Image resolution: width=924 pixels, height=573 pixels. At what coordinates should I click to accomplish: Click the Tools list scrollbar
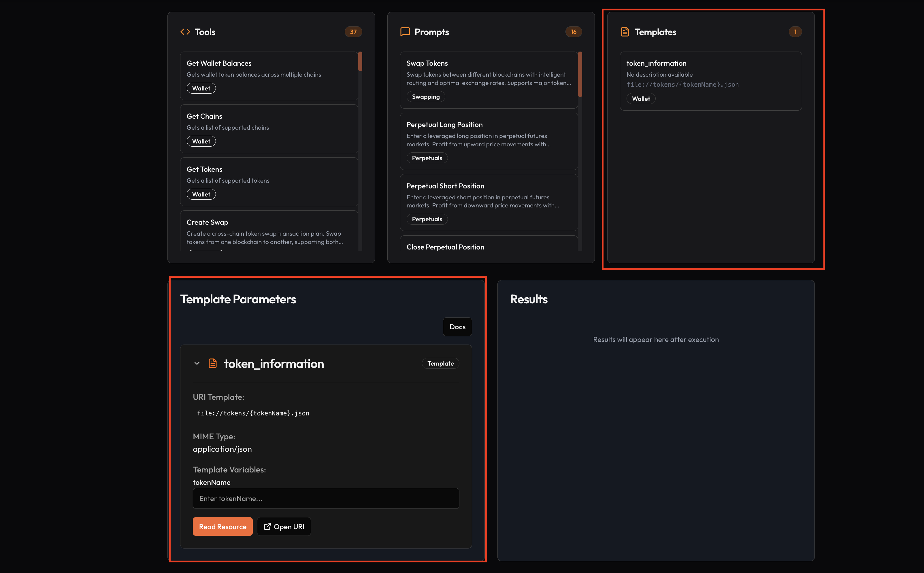360,61
